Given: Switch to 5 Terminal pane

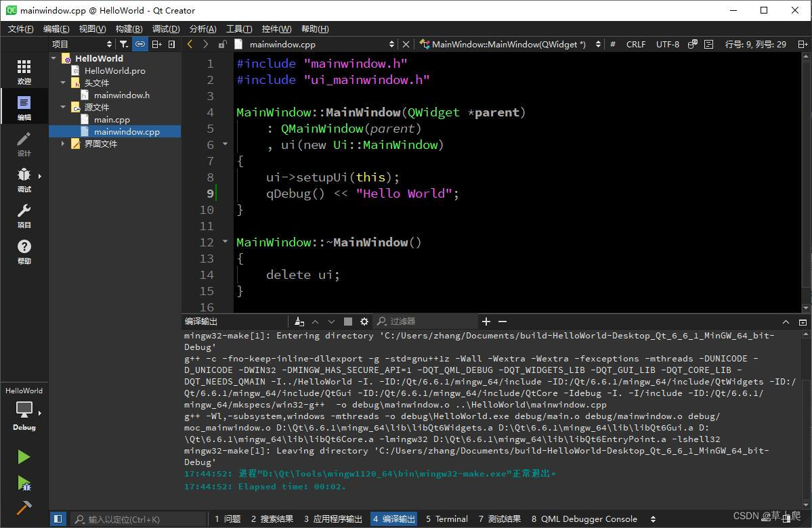Looking at the screenshot, I should pos(446,519).
